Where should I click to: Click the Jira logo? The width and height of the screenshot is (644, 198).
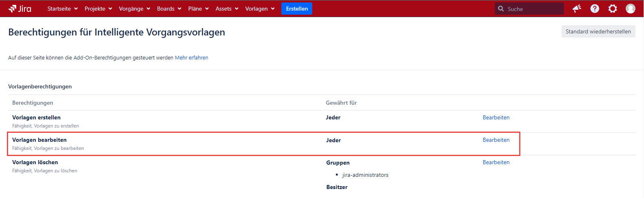click(20, 9)
